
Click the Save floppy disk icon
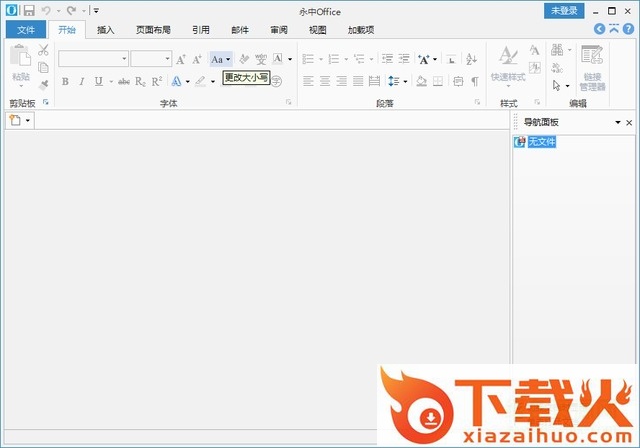29,11
